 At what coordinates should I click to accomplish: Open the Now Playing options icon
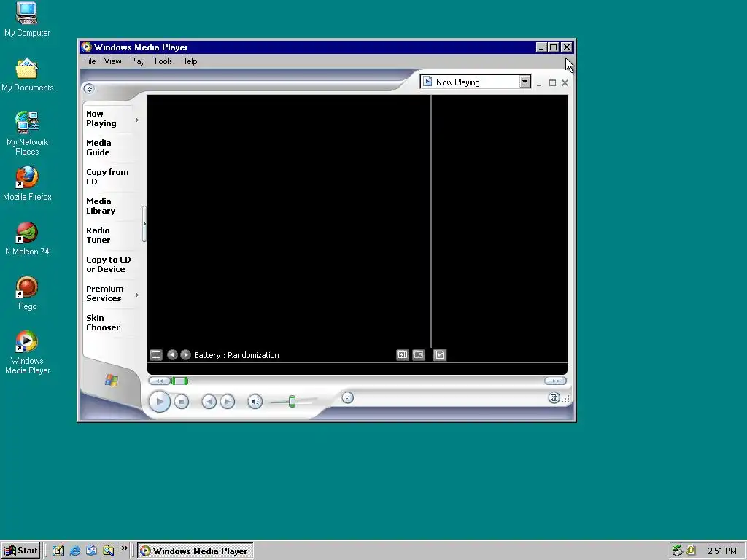[156, 355]
